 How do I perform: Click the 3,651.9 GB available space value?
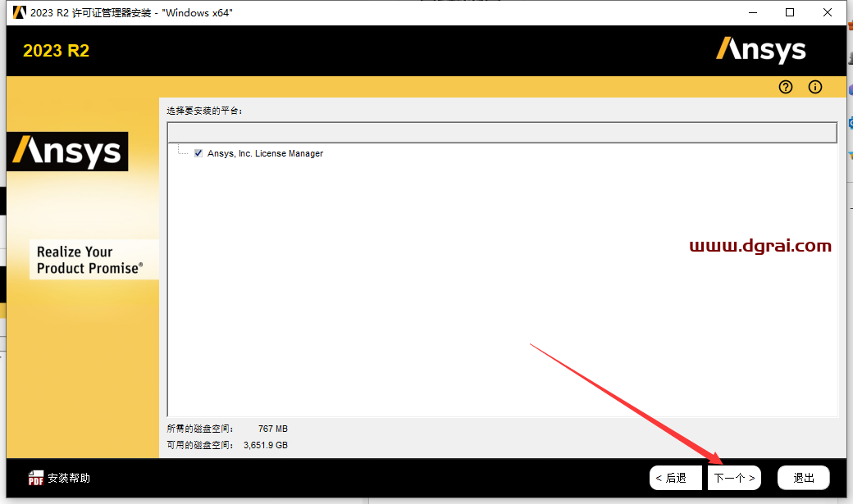click(x=266, y=445)
